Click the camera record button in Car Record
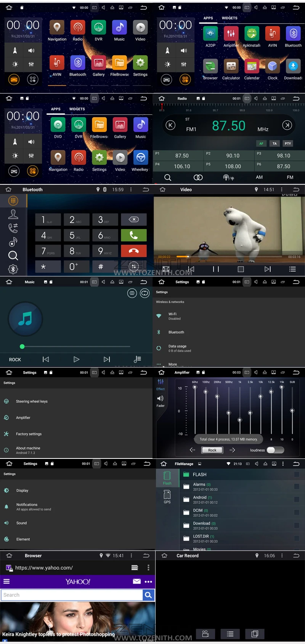The height and width of the screenshot is (644, 305). coord(205,634)
